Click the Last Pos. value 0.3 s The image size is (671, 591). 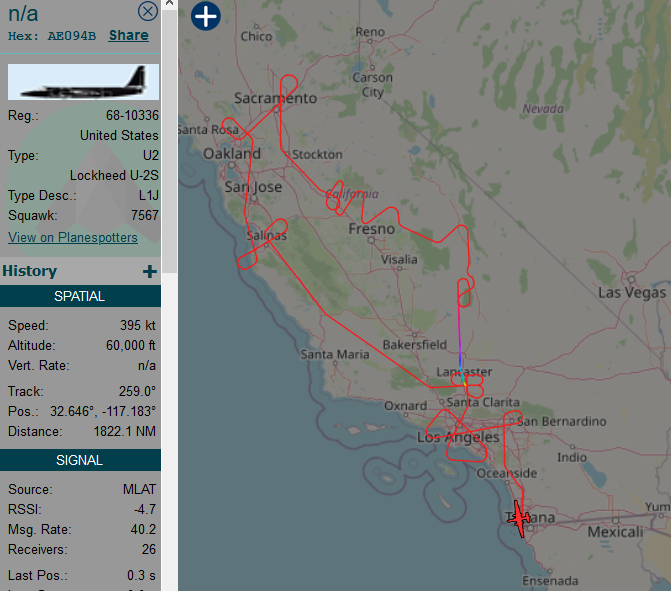141,576
